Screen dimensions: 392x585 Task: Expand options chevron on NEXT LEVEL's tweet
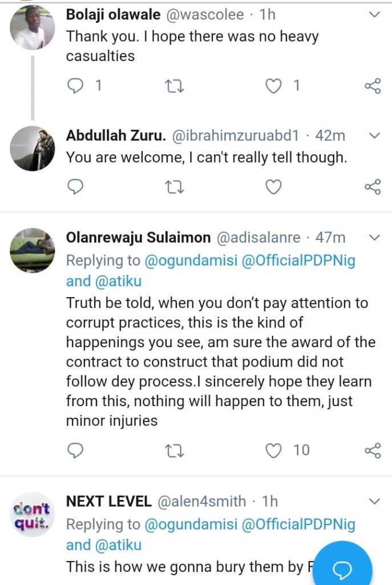[x=374, y=502]
